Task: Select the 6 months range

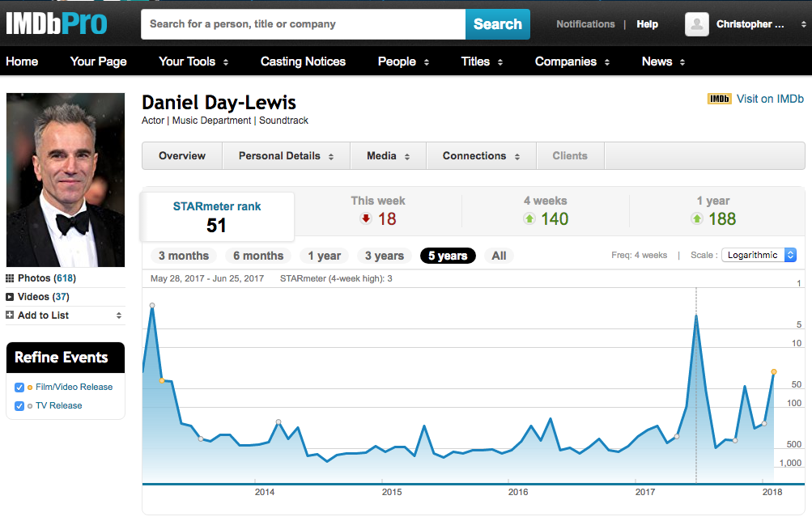Action: click(x=258, y=256)
